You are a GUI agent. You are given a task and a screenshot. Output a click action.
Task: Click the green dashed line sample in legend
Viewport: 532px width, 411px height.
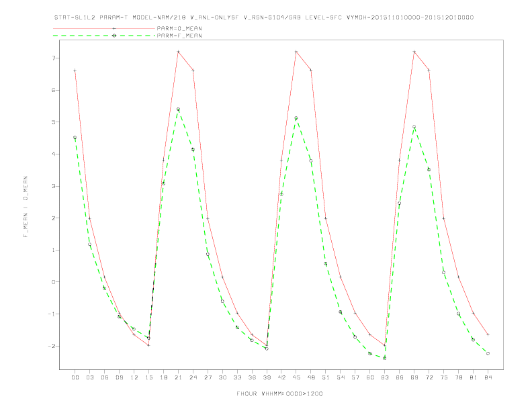[x=104, y=36]
